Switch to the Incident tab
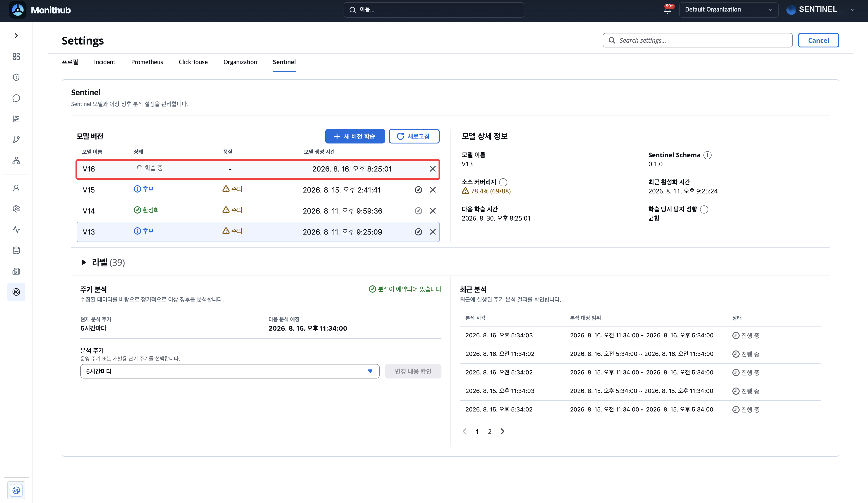 [104, 62]
